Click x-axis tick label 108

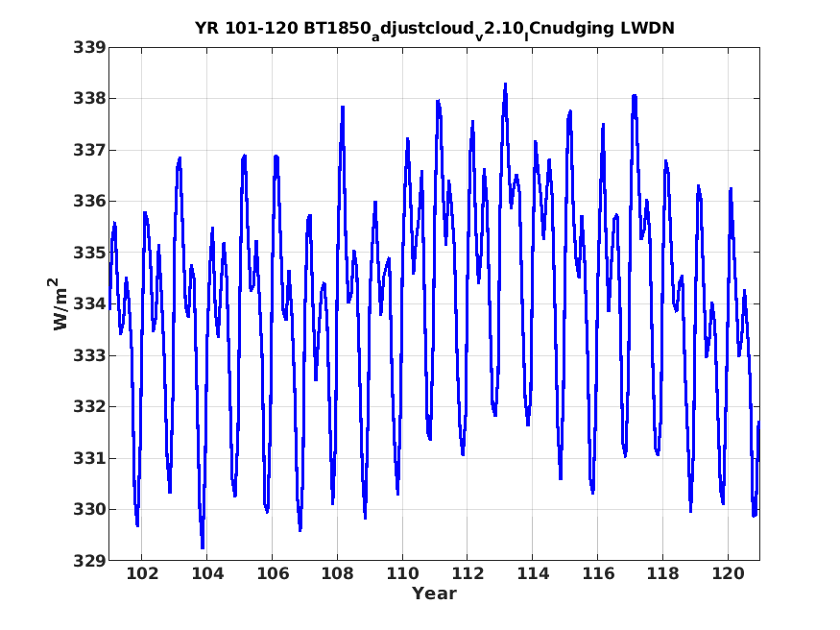coord(338,573)
